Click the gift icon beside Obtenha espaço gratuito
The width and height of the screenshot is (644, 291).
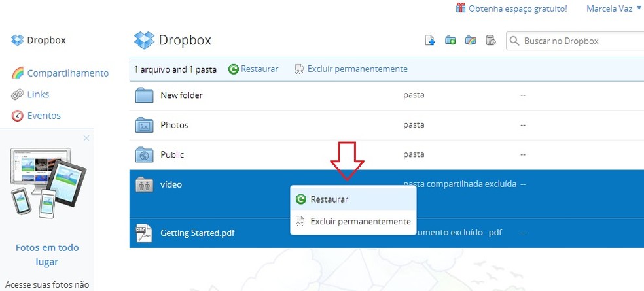tap(461, 8)
